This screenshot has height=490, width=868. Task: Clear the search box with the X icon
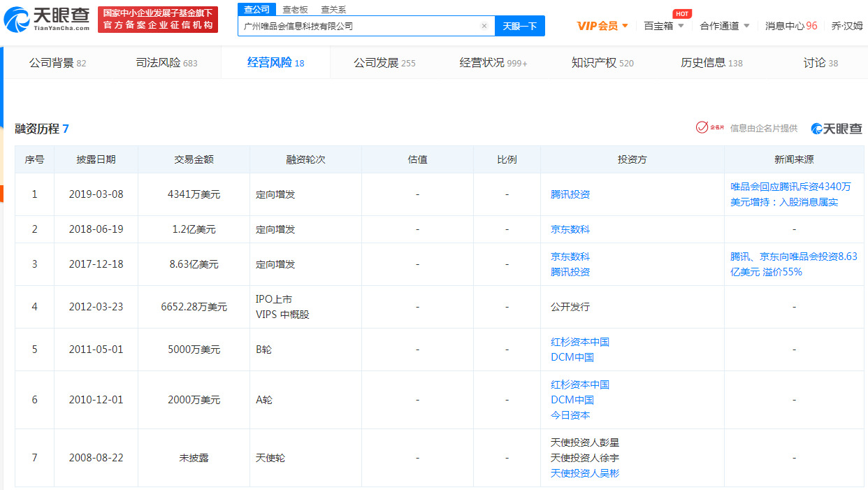pyautogui.click(x=484, y=26)
